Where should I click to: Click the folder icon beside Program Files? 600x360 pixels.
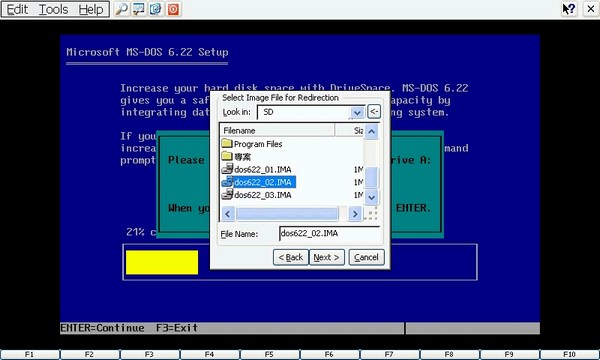click(227, 143)
